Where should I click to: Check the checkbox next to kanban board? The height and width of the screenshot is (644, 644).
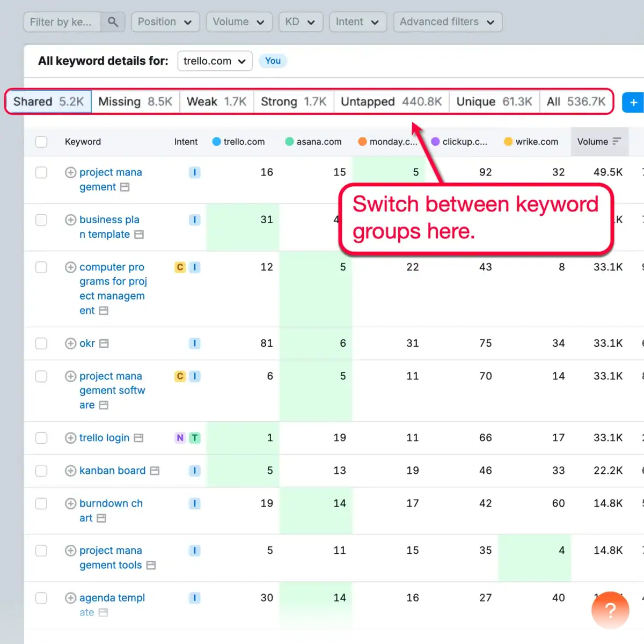pyautogui.click(x=41, y=471)
